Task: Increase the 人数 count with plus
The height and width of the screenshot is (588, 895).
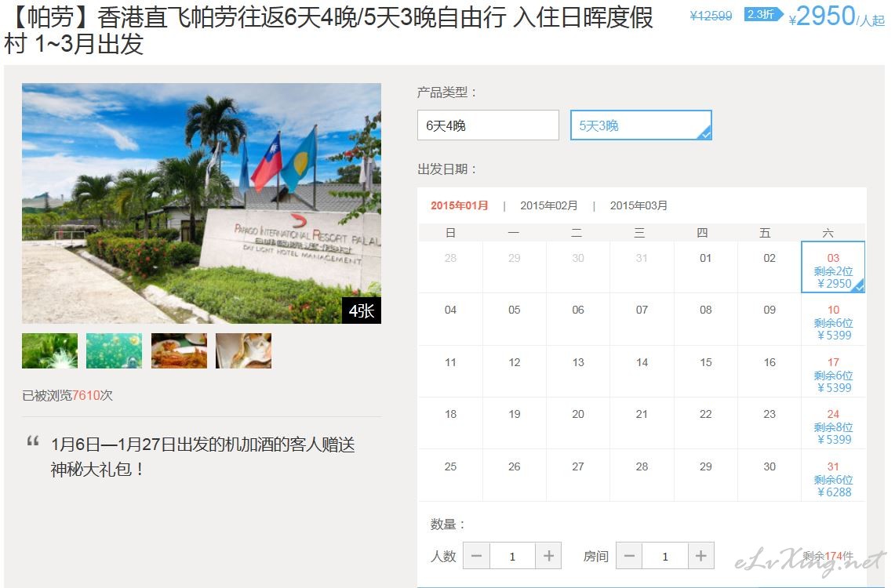Action: click(548, 556)
